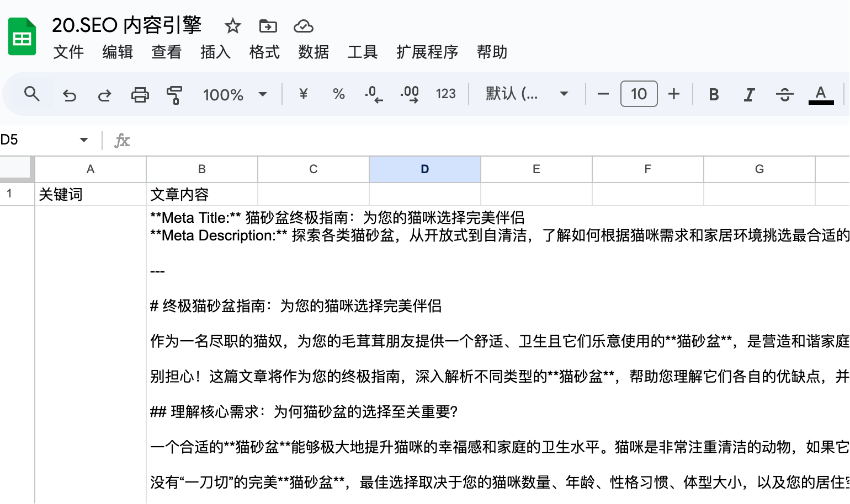Open Google Sheets home icon

[22, 37]
